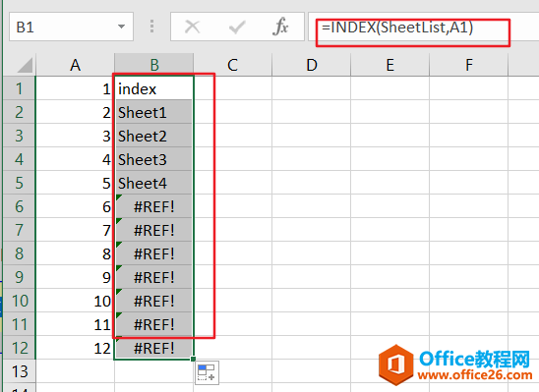This screenshot has height=392, width=539.
Task: Click cell A11 with value 11
Action: click(x=75, y=324)
